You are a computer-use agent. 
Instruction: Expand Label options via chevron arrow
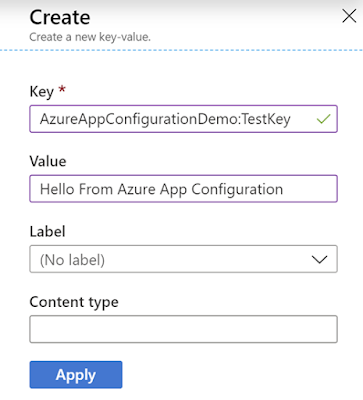pyautogui.click(x=319, y=259)
